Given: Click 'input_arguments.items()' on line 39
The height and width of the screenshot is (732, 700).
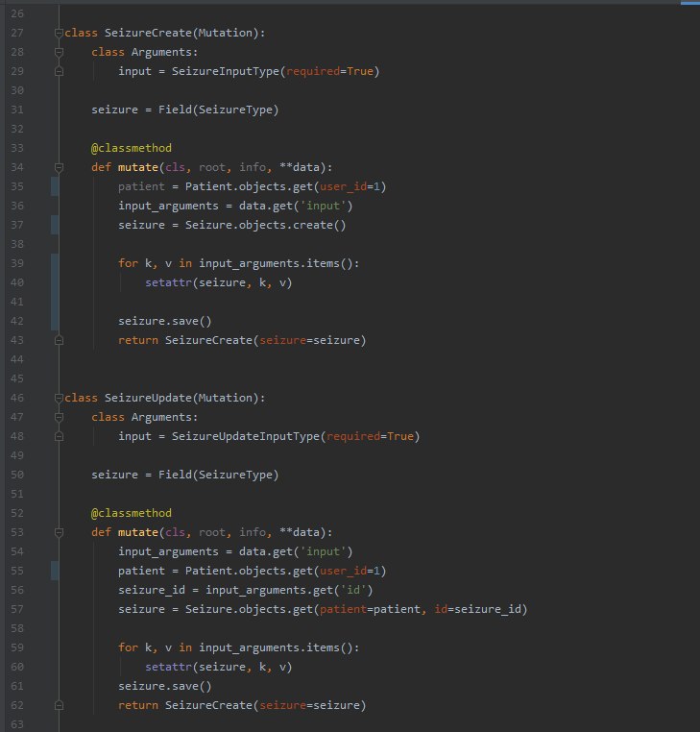Looking at the screenshot, I should [276, 264].
